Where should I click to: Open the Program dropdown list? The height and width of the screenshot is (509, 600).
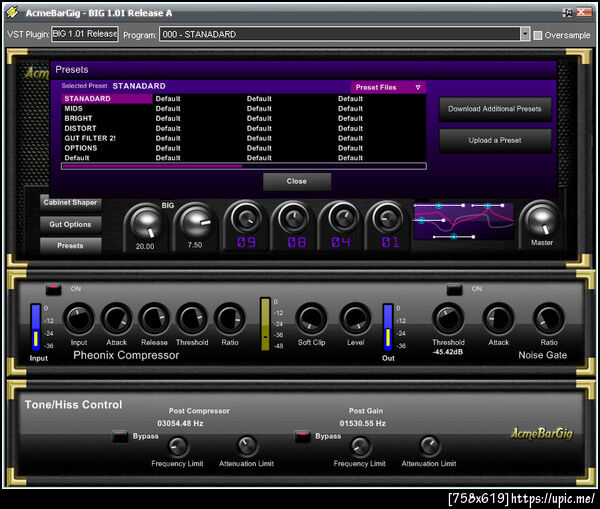click(x=524, y=34)
